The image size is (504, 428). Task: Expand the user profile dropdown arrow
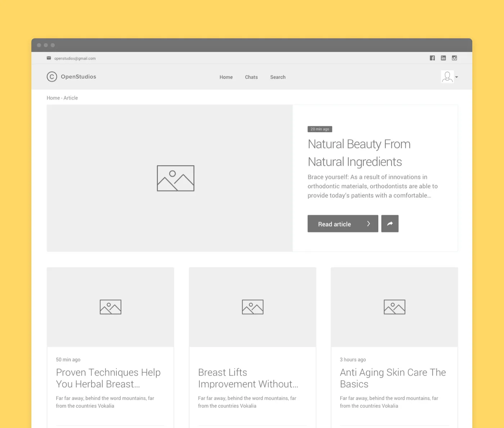click(x=456, y=77)
